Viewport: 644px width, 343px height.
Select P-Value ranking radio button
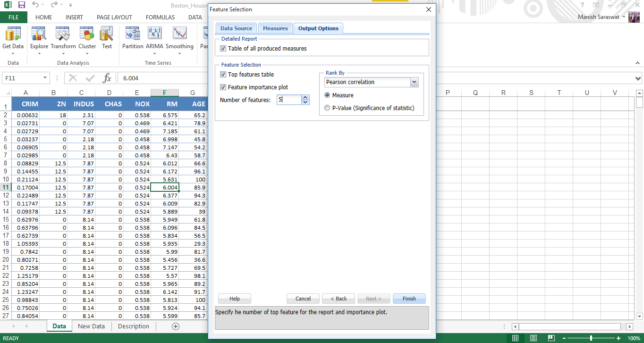tap(328, 108)
